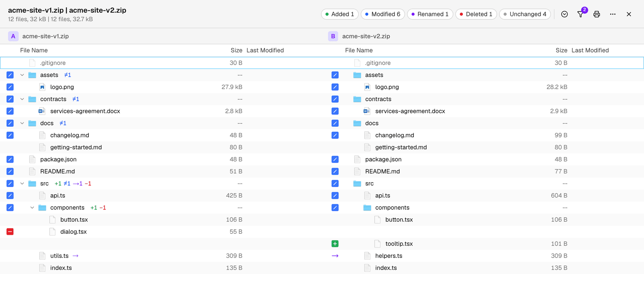Click the print icon in header
Image resolution: width=644 pixels, height=281 pixels.
[x=597, y=14]
